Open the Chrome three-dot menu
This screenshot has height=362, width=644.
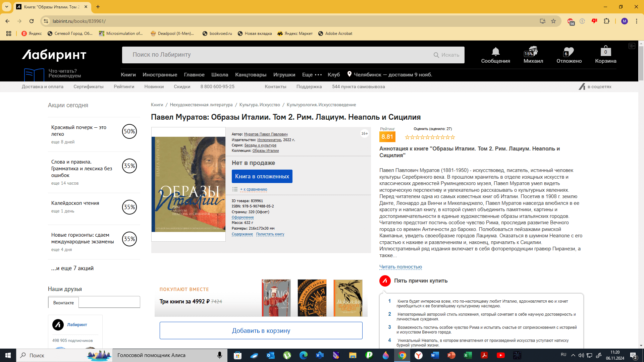[637, 21]
